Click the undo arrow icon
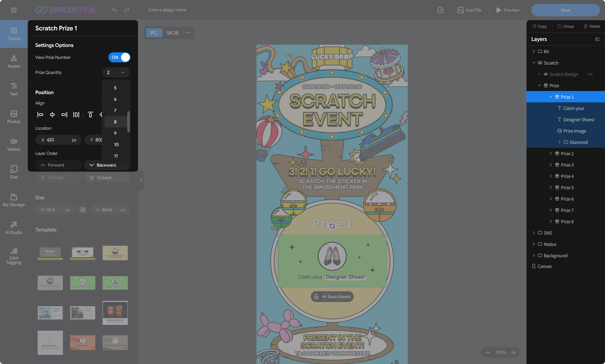The image size is (605, 364). pos(114,10)
